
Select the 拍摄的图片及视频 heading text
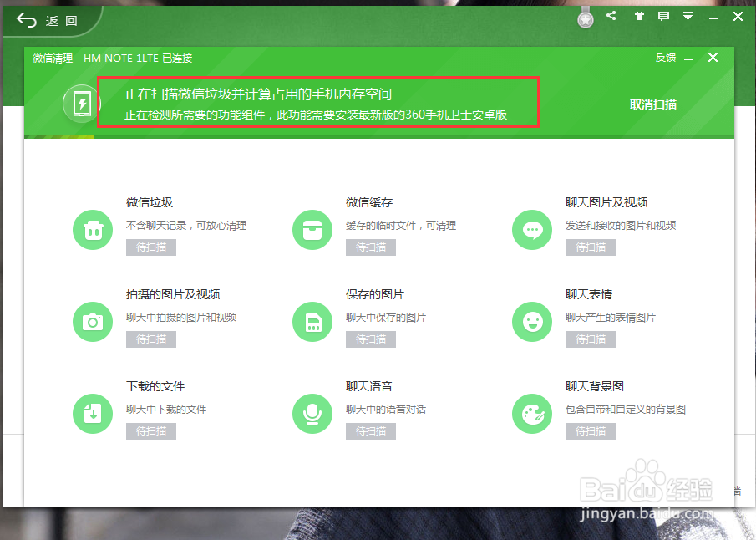(x=173, y=294)
